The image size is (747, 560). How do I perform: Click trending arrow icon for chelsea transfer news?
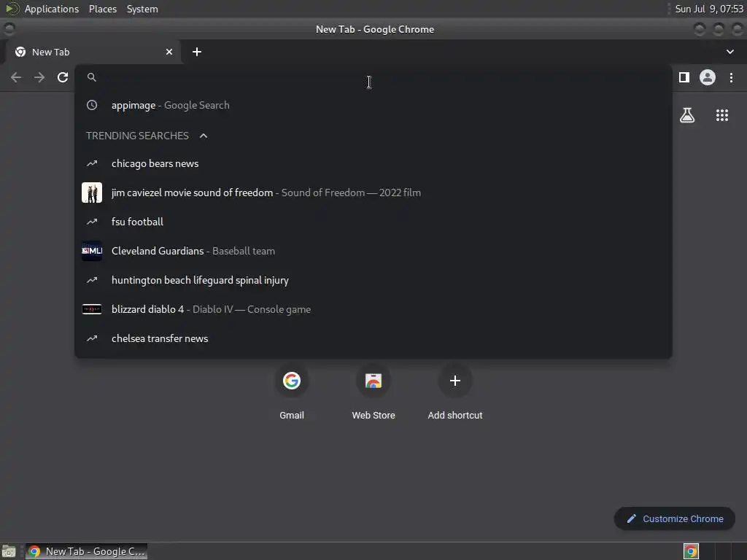[92, 338]
